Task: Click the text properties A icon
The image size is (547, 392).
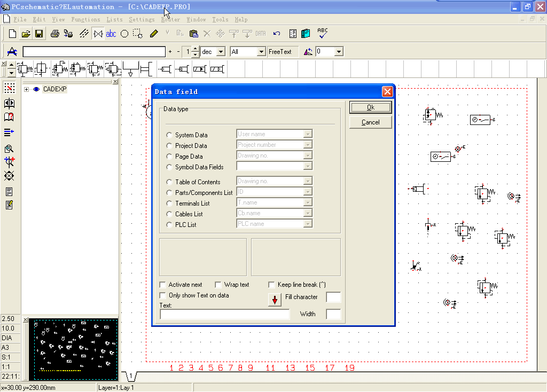Action: pyautogui.click(x=12, y=52)
